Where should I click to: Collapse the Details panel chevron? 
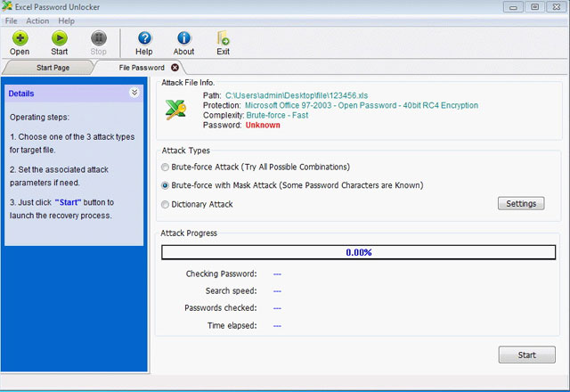pos(134,93)
